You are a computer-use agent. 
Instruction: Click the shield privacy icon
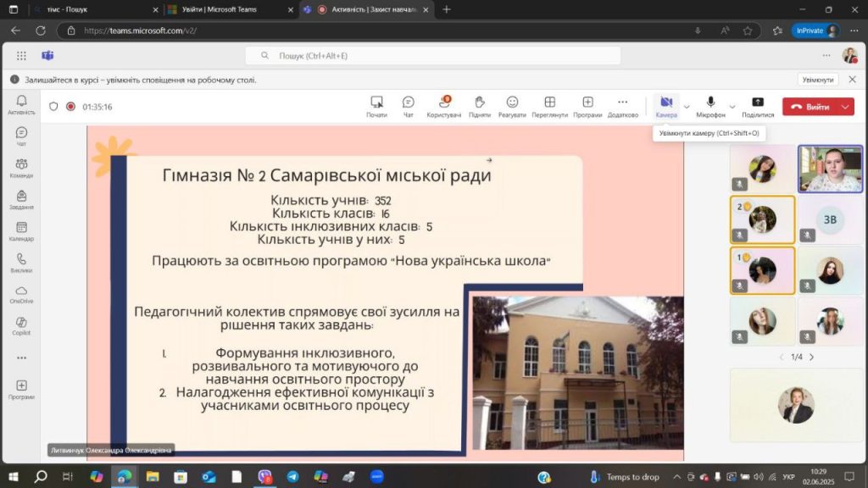coord(53,106)
